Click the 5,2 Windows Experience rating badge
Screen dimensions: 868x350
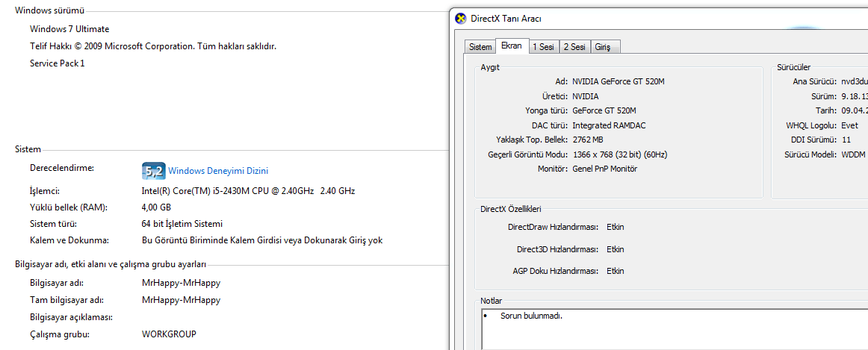pos(153,172)
